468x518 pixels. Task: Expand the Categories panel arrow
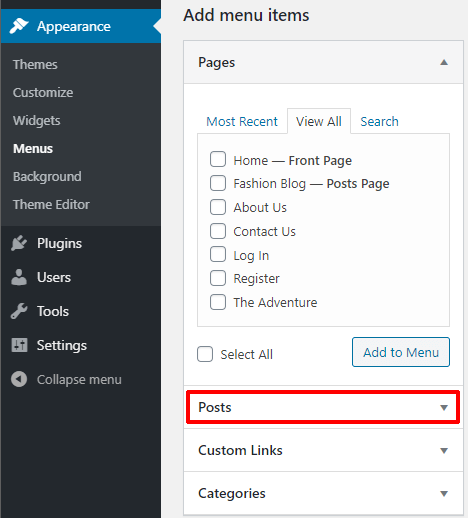point(444,493)
